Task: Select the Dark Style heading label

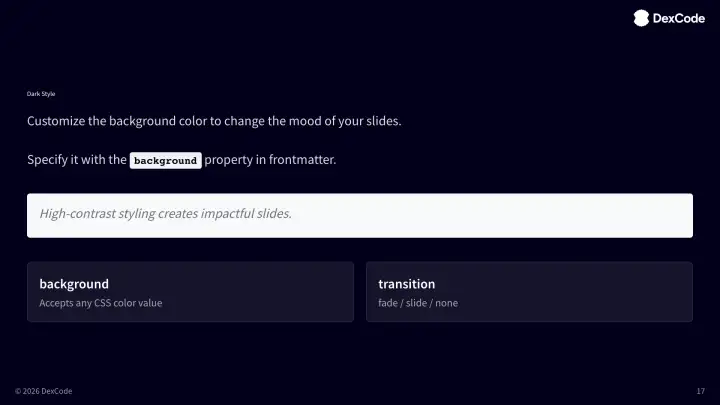Action: coord(41,94)
